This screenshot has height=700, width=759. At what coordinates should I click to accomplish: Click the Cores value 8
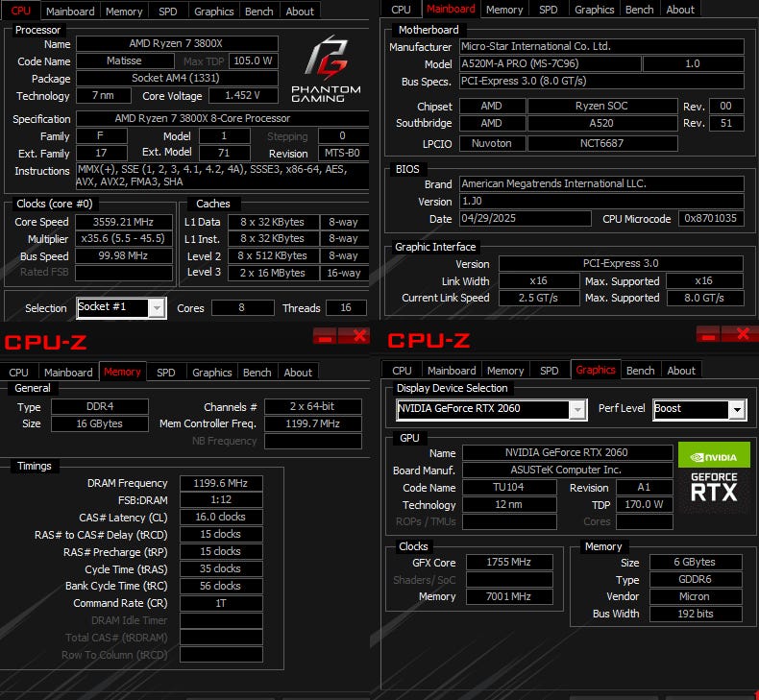pyautogui.click(x=243, y=307)
